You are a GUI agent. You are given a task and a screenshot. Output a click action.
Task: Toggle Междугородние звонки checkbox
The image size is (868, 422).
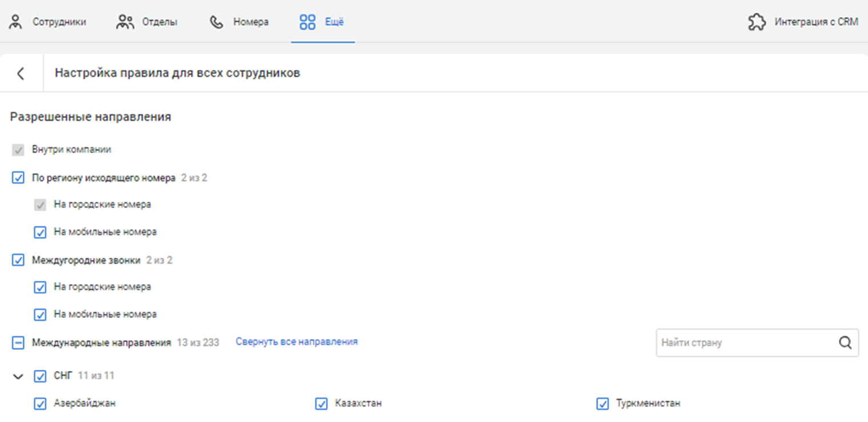click(18, 260)
